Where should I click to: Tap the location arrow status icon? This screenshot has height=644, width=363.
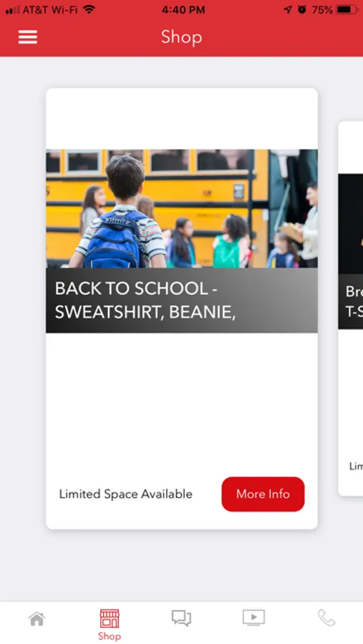pyautogui.click(x=288, y=9)
